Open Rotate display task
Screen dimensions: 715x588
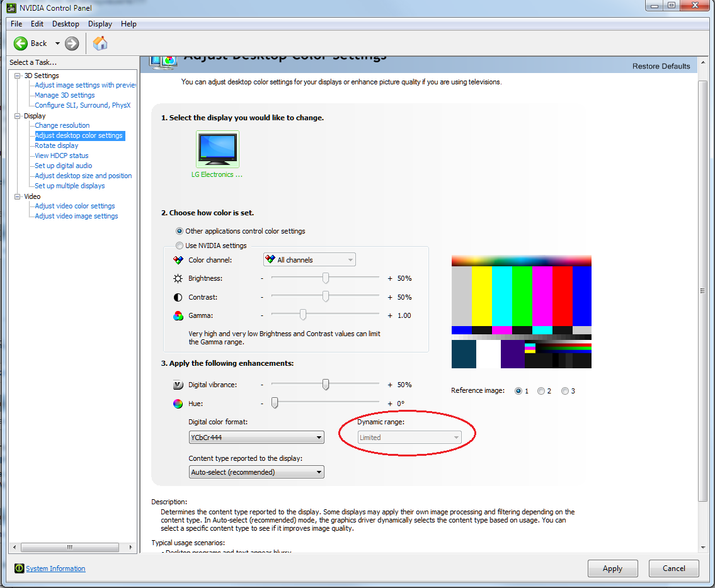coord(57,146)
